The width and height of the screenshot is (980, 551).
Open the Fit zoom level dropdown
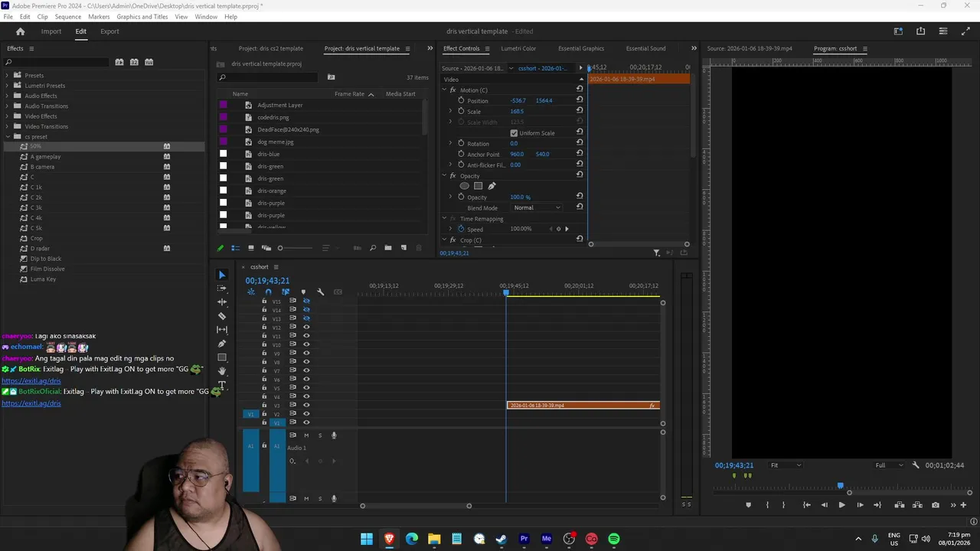786,465
